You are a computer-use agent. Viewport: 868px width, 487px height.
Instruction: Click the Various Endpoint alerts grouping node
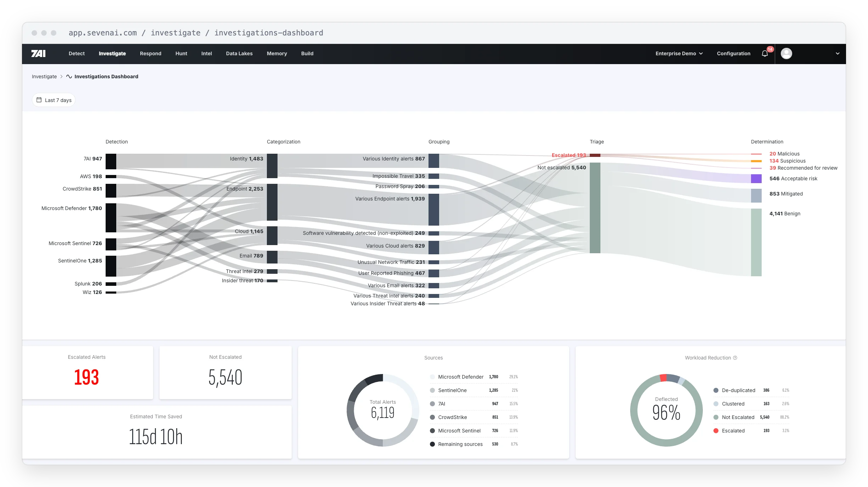tap(433, 209)
